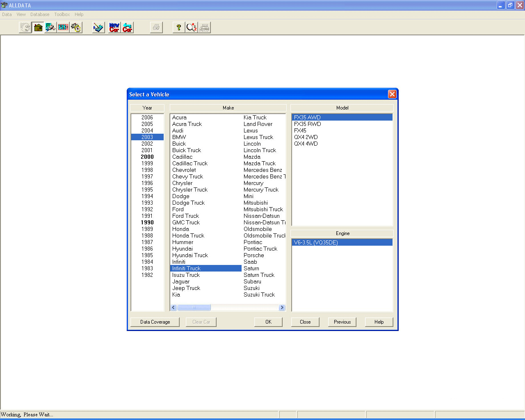The height and width of the screenshot is (420, 525).
Task: Select year 1990 in Year list
Action: point(147,222)
